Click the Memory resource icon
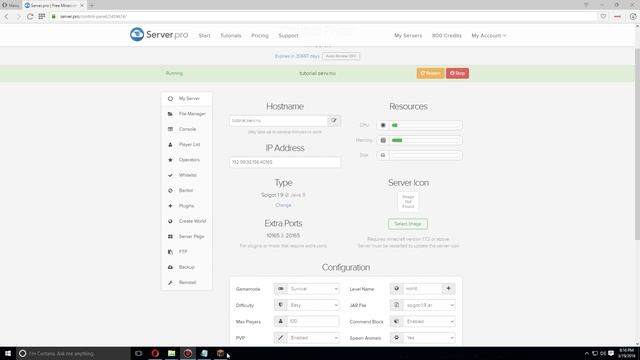Screen dimensions: 640x360 (x=383, y=140)
